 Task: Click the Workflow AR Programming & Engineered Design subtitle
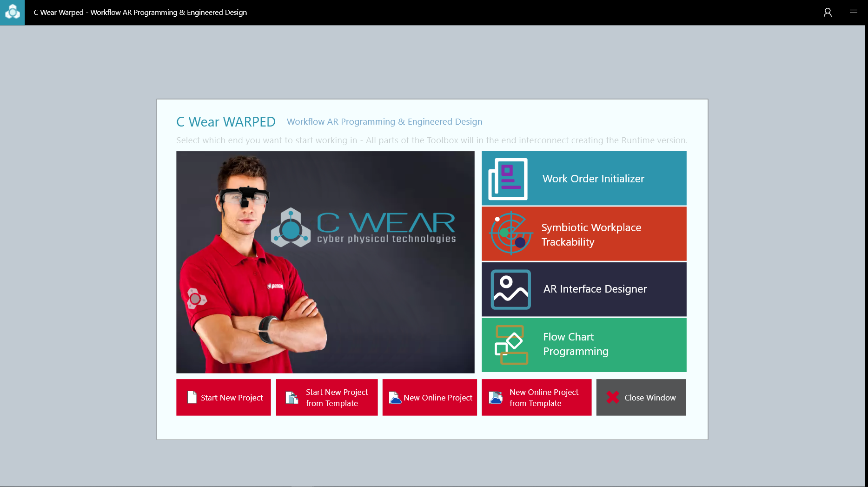(384, 122)
